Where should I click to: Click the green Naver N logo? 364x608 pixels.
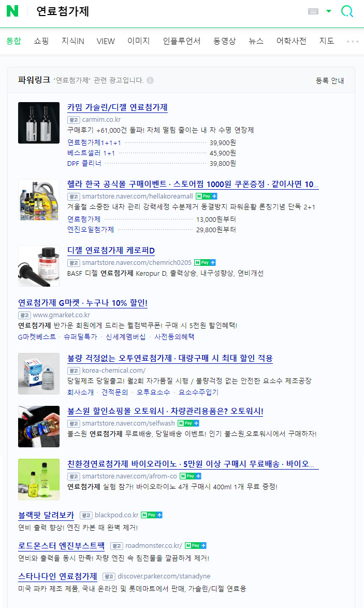point(12,11)
